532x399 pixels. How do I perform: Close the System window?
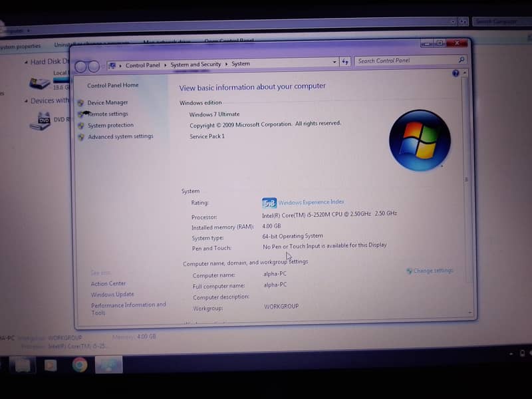[x=457, y=43]
